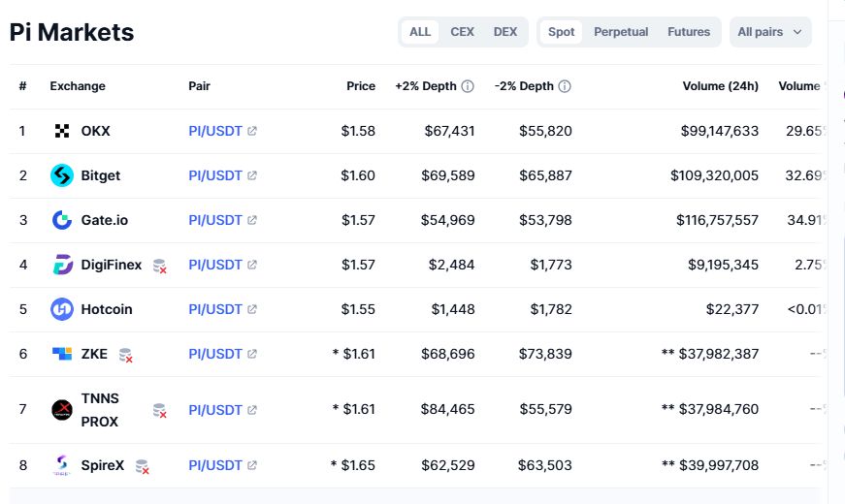
Task: Sort by the Price column header
Action: pos(361,86)
